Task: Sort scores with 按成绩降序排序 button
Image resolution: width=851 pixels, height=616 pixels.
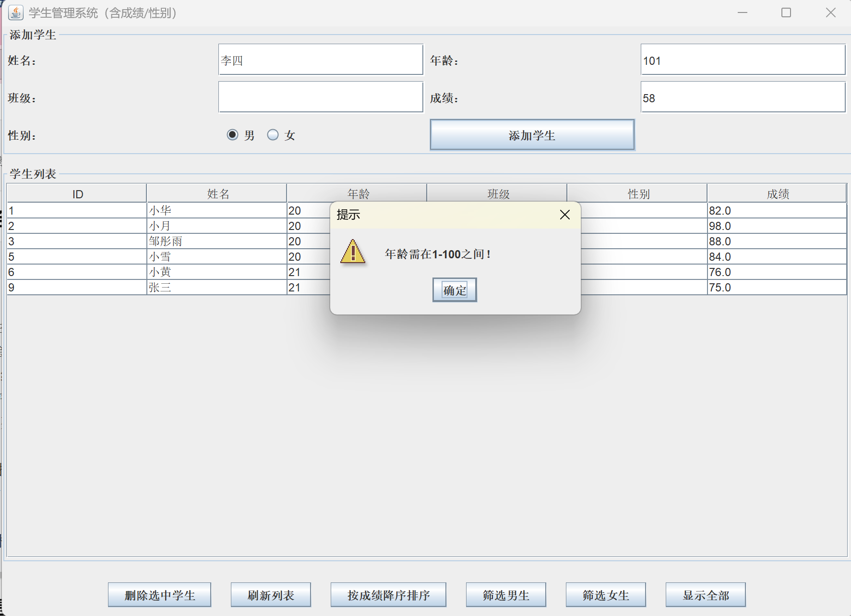Action: [388, 594]
